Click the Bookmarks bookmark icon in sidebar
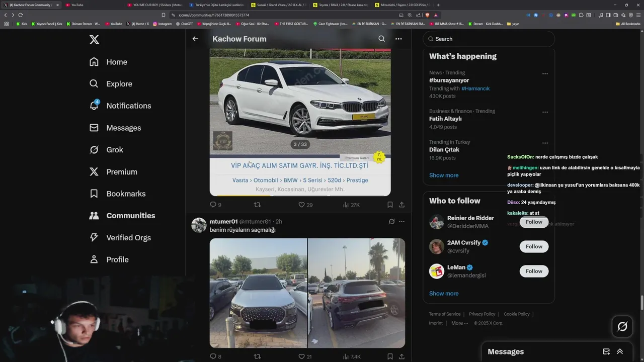644x362 pixels. pyautogui.click(x=94, y=194)
